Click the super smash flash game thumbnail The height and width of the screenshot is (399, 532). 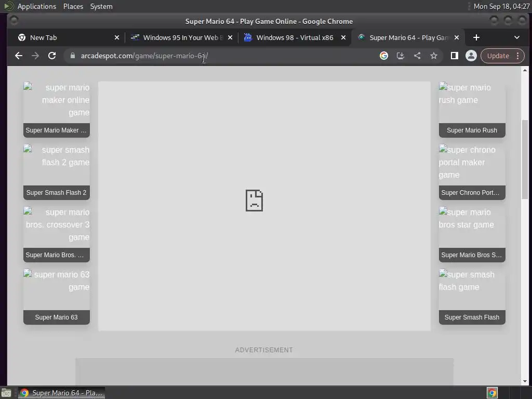coord(472,289)
